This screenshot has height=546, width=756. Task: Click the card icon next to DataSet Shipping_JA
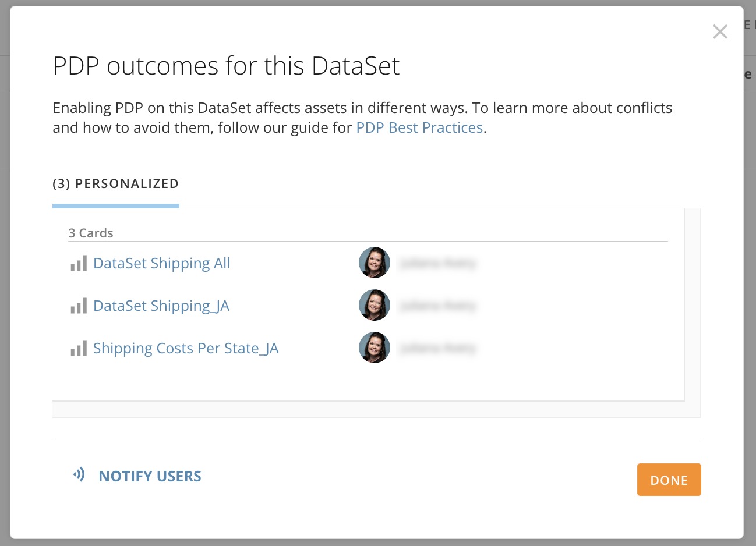(x=78, y=306)
